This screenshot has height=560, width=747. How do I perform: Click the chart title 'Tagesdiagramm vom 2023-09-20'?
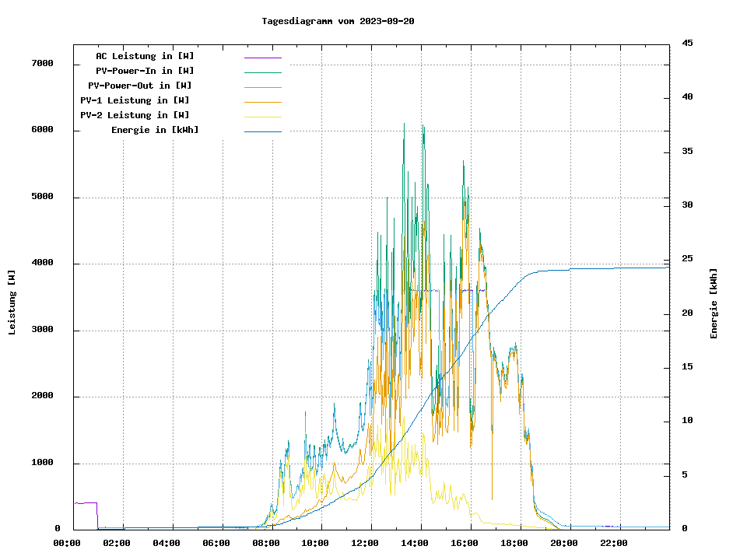338,21
